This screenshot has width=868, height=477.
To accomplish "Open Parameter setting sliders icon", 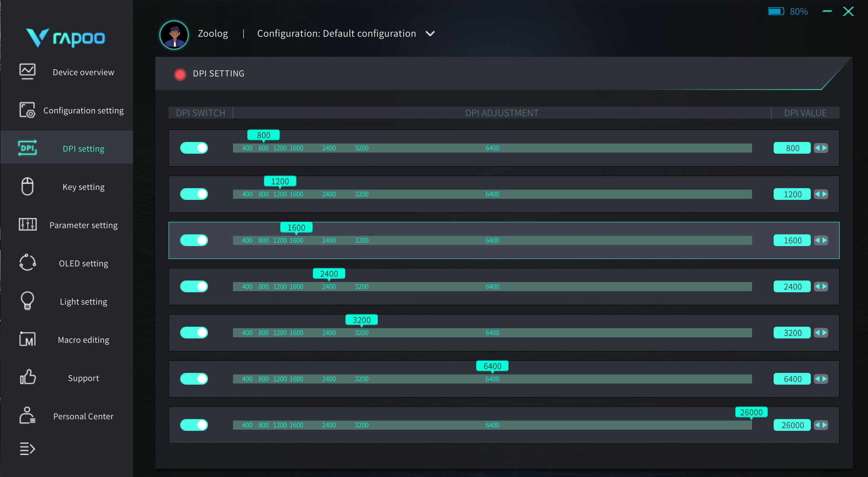I will pos(27,224).
